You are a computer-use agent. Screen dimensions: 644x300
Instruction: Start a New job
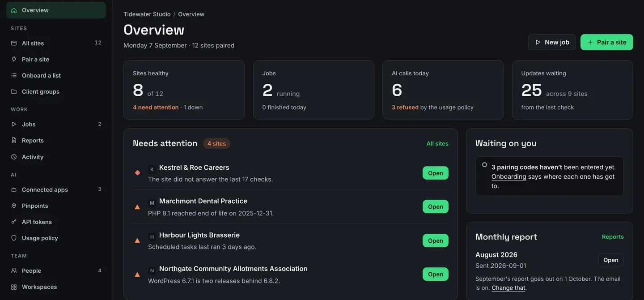point(552,42)
